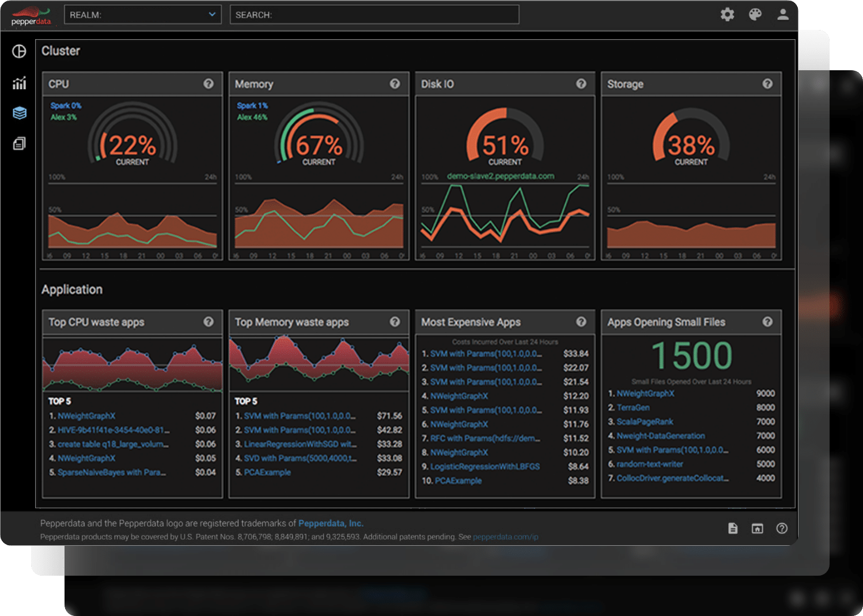863x616 pixels.
Task: Open TerraGen in small files list
Action: (633, 408)
